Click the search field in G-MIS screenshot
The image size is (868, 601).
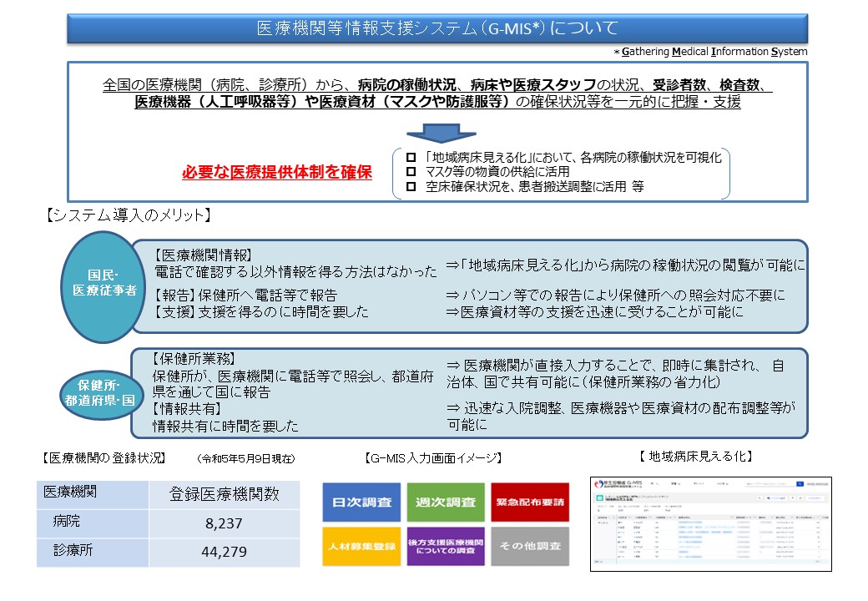768,483
